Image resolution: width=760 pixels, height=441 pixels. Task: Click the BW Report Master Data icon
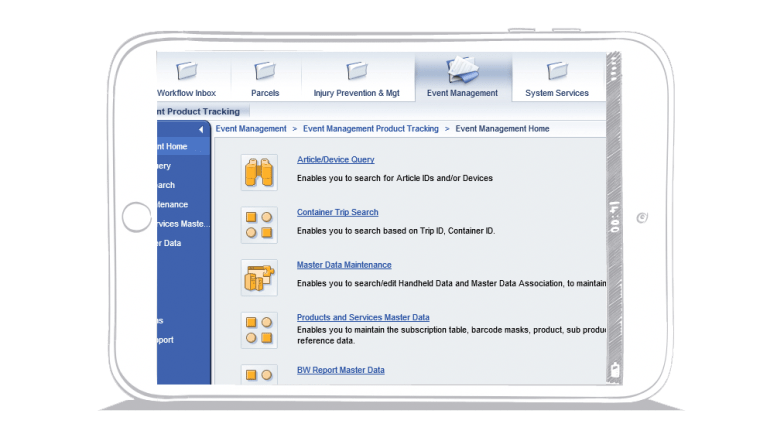[259, 375]
